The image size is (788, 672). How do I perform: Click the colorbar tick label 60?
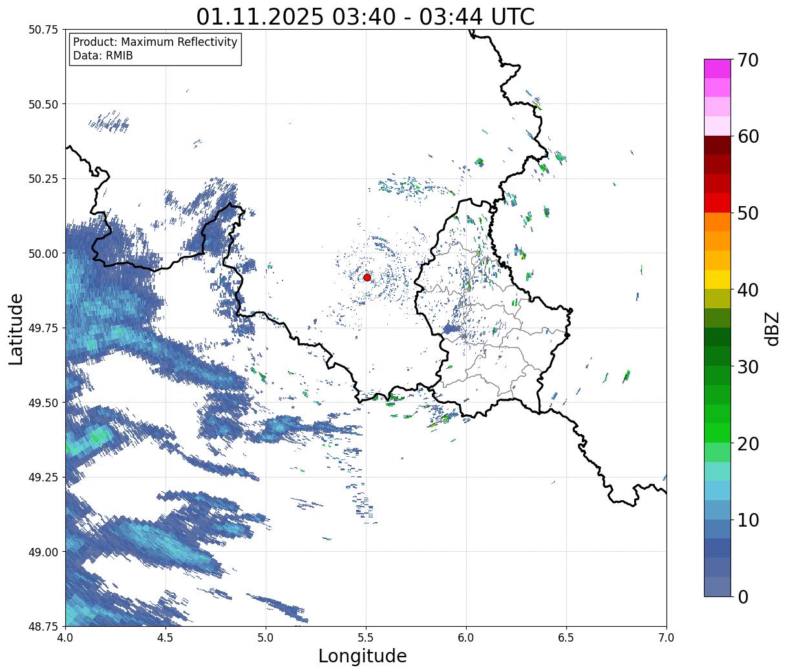pos(748,136)
